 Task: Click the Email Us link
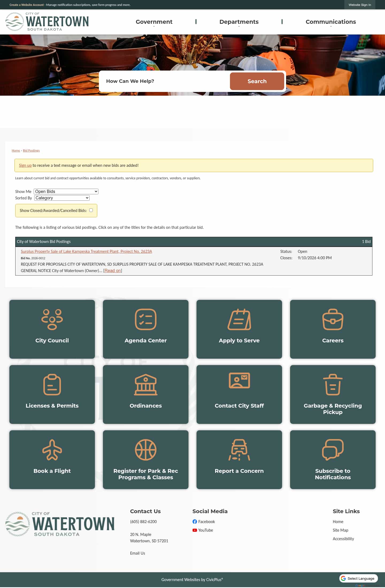pyautogui.click(x=137, y=553)
